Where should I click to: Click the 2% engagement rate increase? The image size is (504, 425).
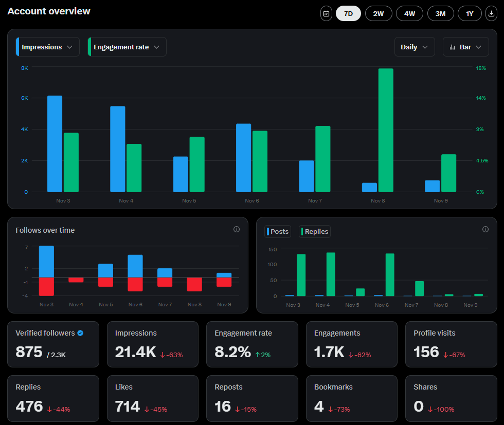pos(263,355)
